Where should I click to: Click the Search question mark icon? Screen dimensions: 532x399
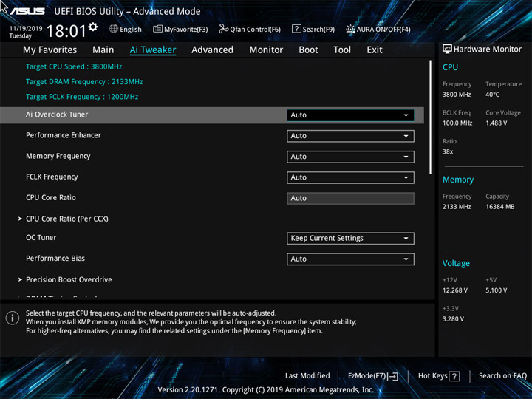pyautogui.click(x=296, y=29)
